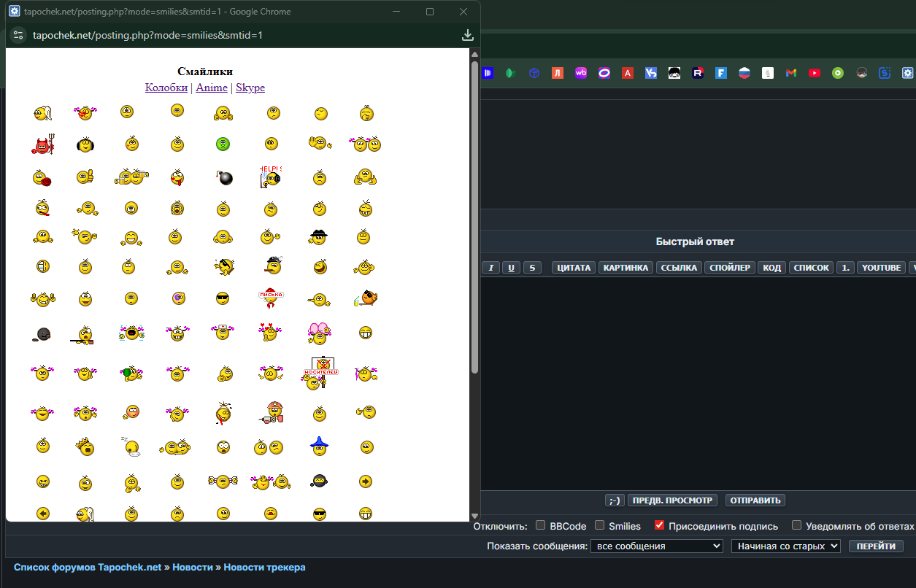Viewport: 916px width, 588px height.
Task: Switch to Колобки smiley set
Action: tap(166, 88)
